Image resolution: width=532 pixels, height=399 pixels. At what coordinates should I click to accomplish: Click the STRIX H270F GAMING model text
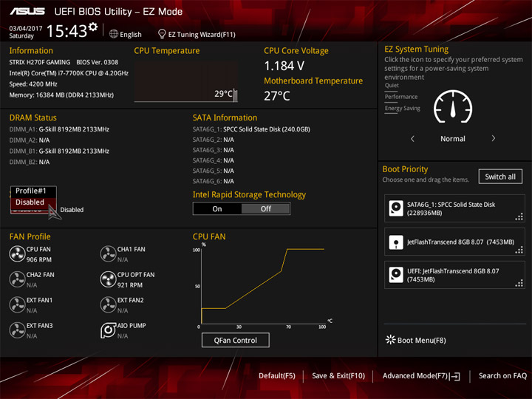click(40, 62)
